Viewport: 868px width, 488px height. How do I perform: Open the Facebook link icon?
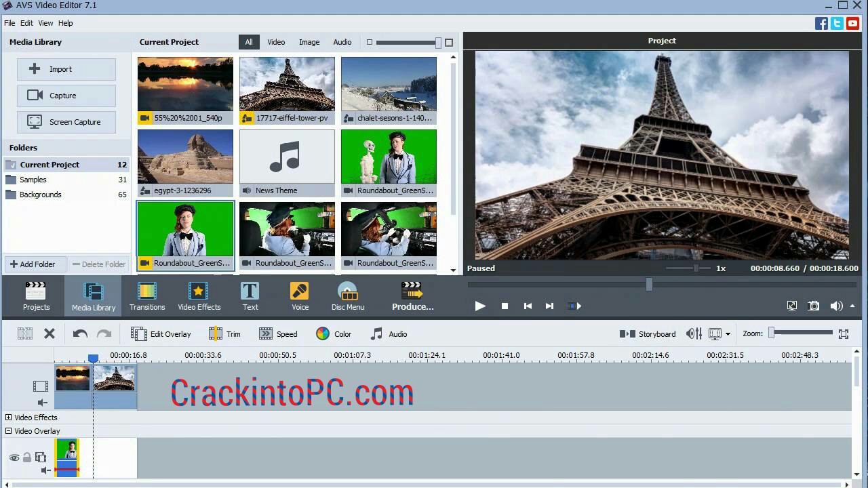click(821, 23)
